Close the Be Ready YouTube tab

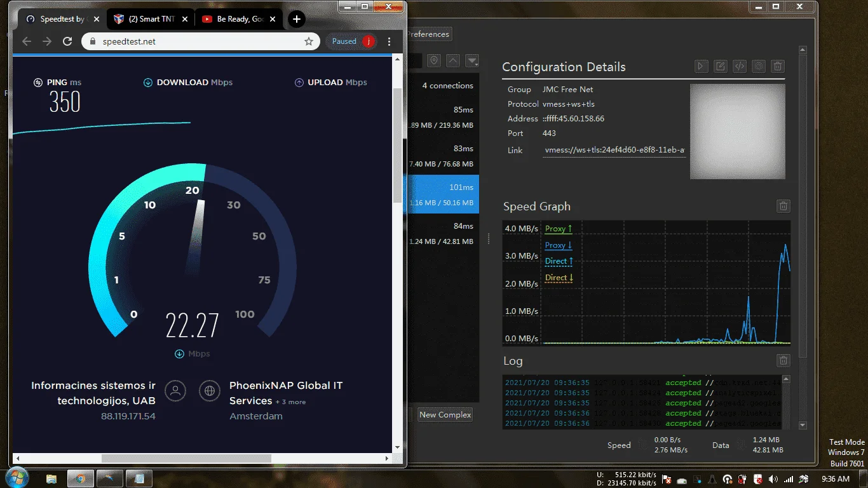pos(273,19)
